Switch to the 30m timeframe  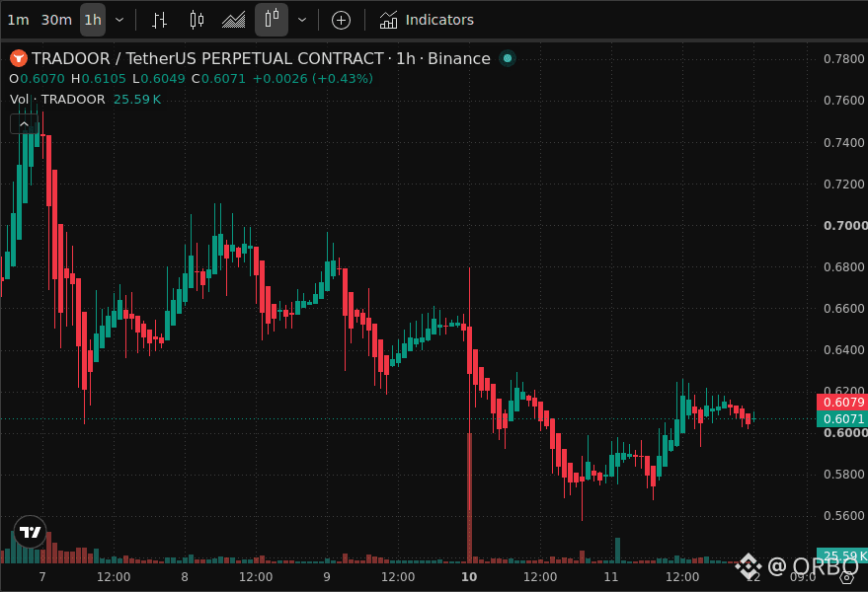[x=56, y=20]
